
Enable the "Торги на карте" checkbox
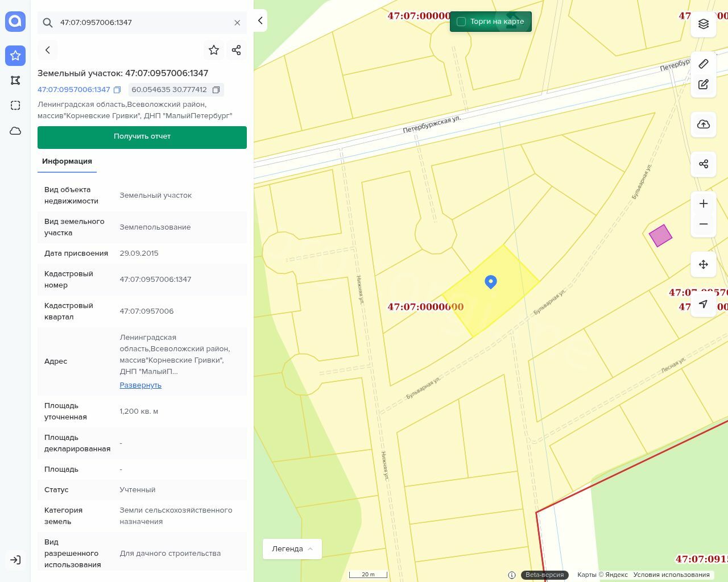(461, 22)
